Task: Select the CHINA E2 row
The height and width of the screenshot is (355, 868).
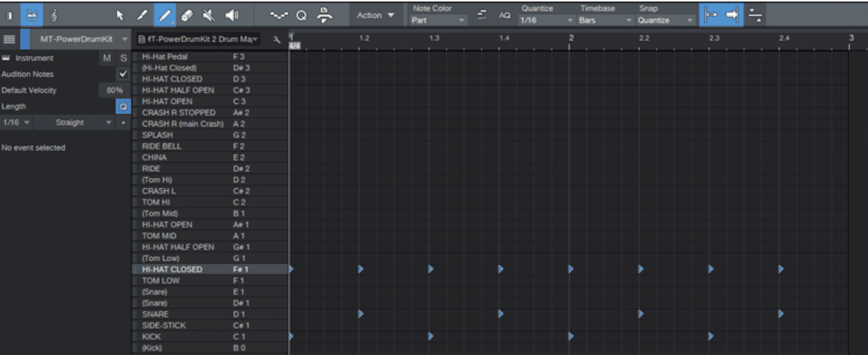Action: pyautogui.click(x=210, y=158)
